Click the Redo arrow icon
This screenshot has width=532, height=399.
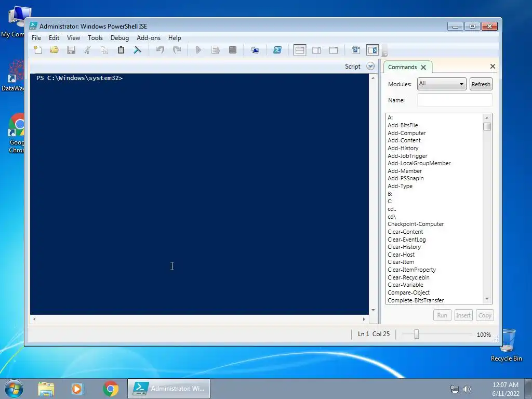177,50
